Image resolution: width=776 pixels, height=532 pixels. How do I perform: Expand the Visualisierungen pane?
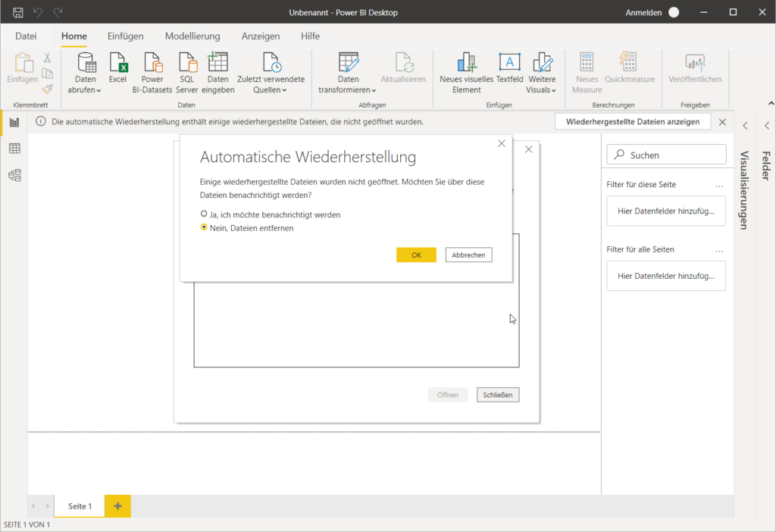click(746, 126)
